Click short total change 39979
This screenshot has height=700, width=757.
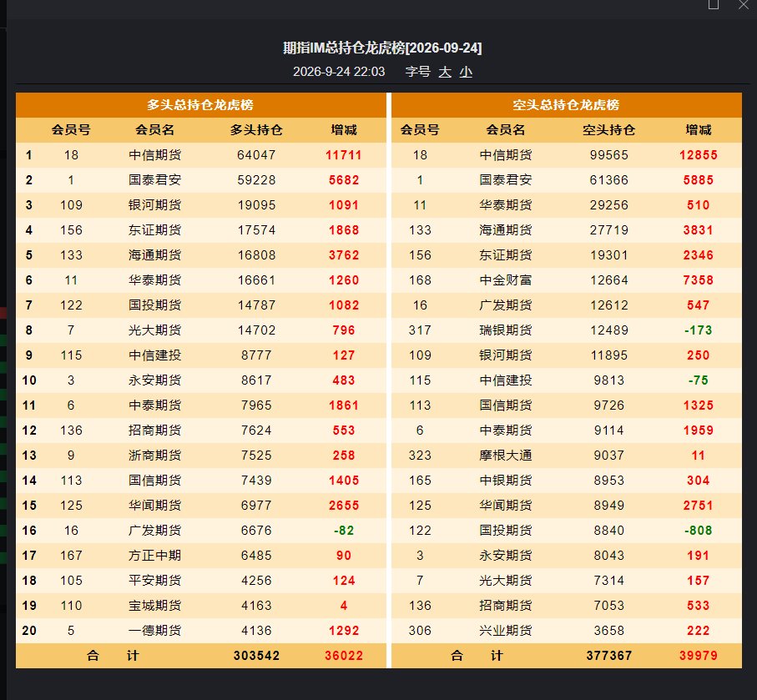click(x=698, y=656)
